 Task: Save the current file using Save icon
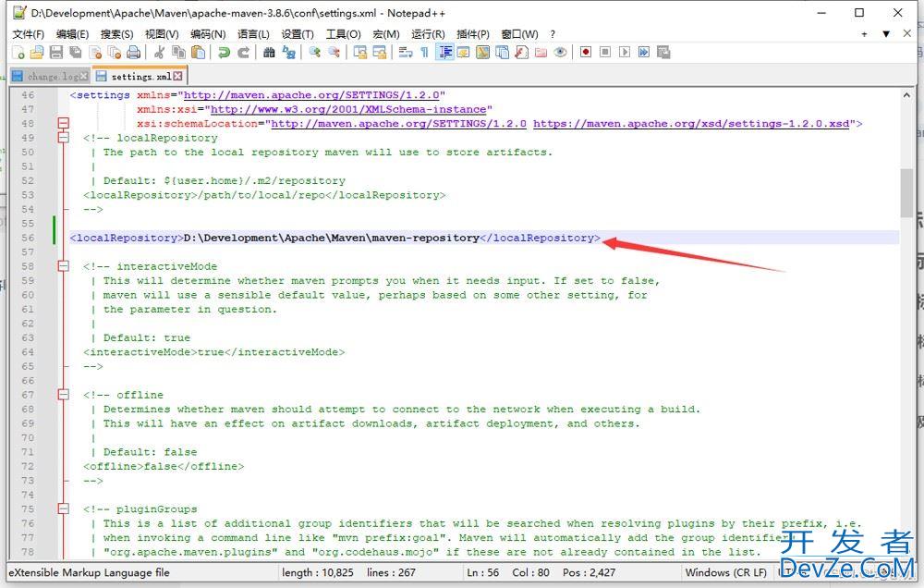pos(56,53)
